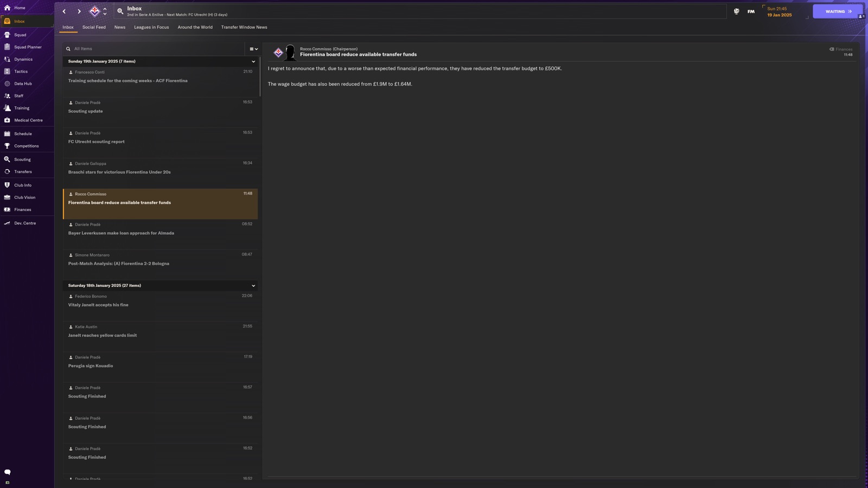This screenshot has width=868, height=488.
Task: Select the Inbox tab
Action: coord(68,27)
